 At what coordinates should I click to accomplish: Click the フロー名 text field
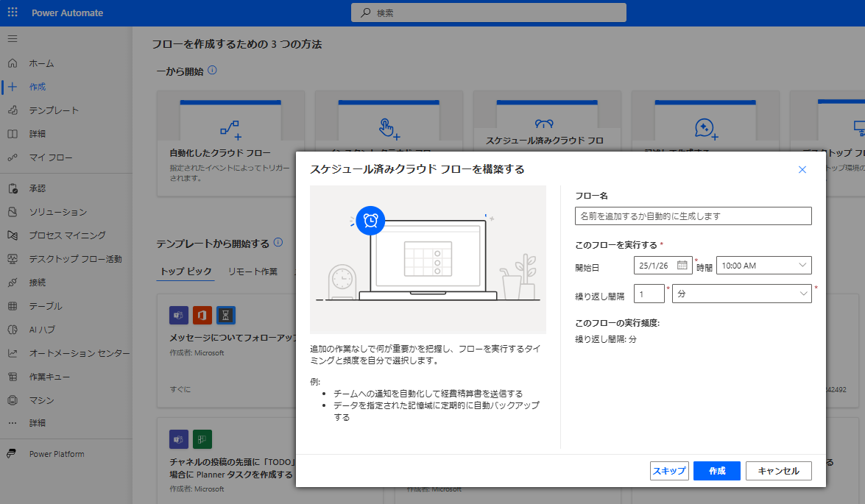click(693, 216)
